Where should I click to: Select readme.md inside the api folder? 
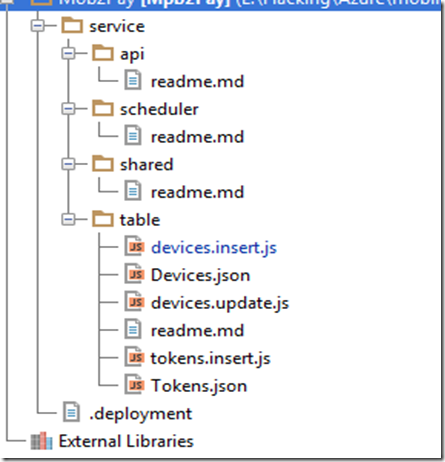[x=197, y=81]
